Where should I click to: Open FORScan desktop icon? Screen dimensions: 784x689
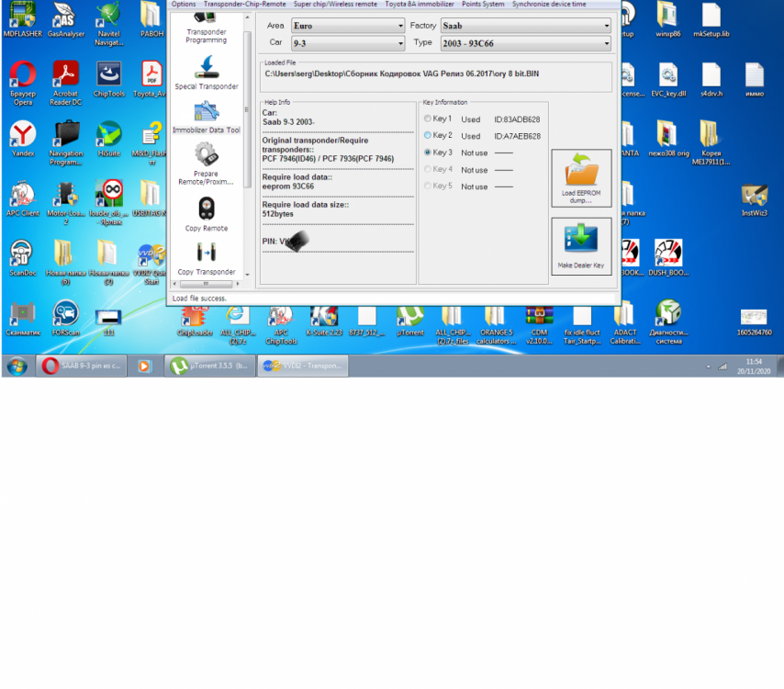65,318
